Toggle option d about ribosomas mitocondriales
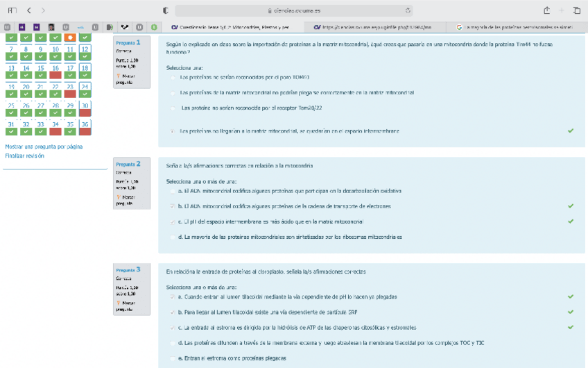 173,237
